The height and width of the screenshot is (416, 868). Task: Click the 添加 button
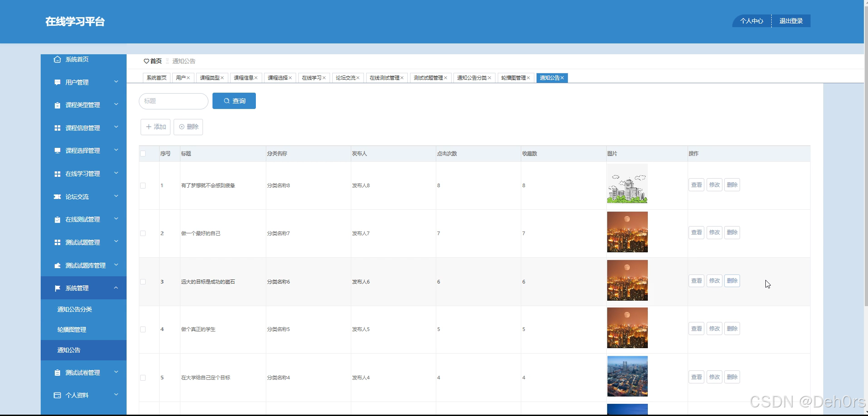click(156, 127)
